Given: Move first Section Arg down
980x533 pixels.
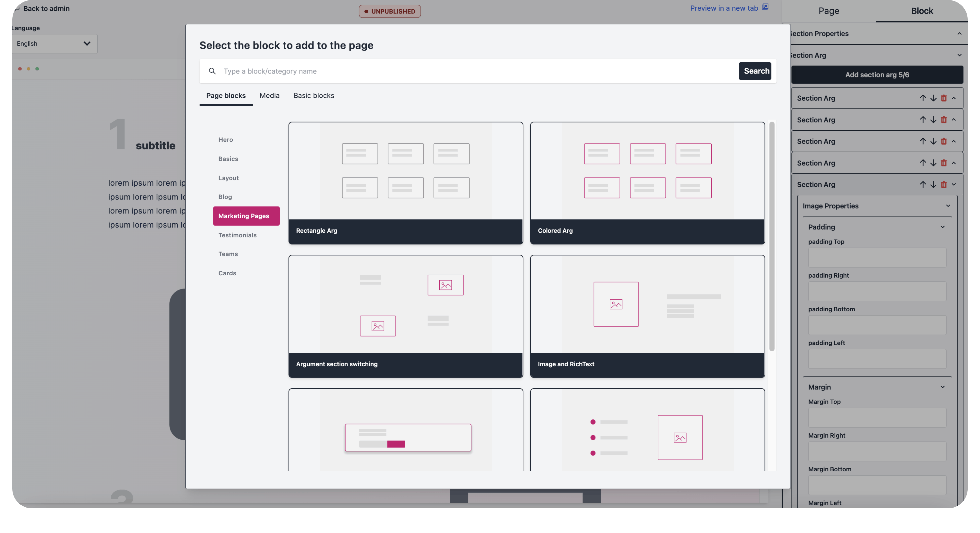Looking at the screenshot, I should pyautogui.click(x=933, y=98).
